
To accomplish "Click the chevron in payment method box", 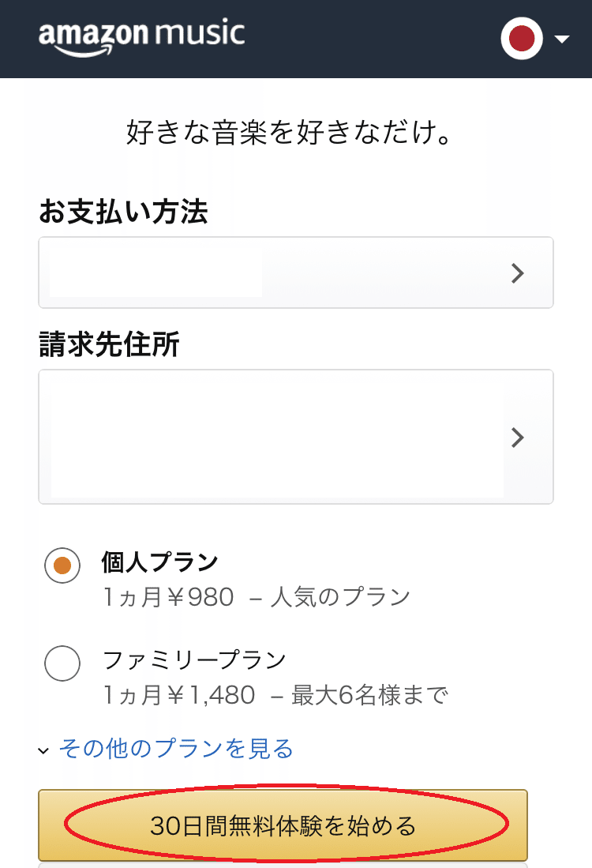I will (x=517, y=273).
